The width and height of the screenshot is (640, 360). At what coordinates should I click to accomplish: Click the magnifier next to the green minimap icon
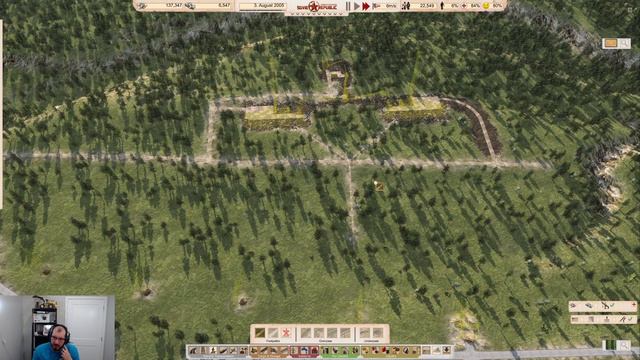coord(624,345)
